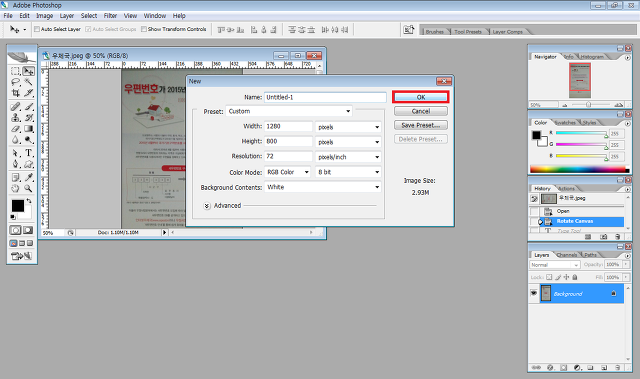The image size is (640, 379).
Task: Click the Width input field 1280
Action: tap(288, 126)
